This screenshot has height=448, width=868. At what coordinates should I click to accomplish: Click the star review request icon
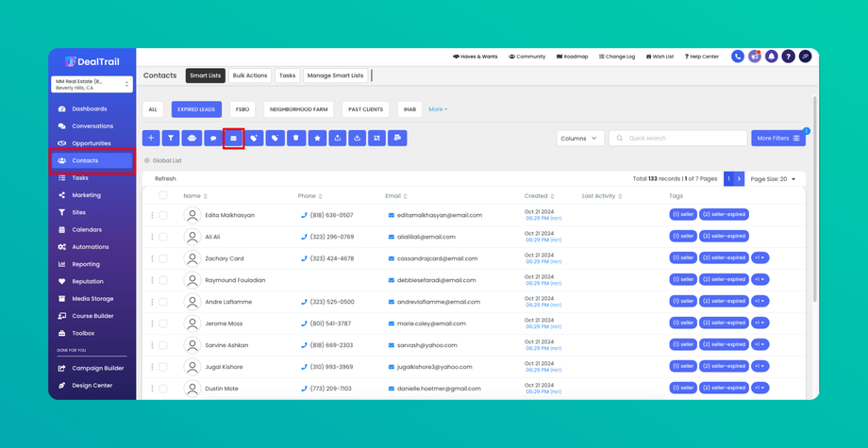[317, 139]
